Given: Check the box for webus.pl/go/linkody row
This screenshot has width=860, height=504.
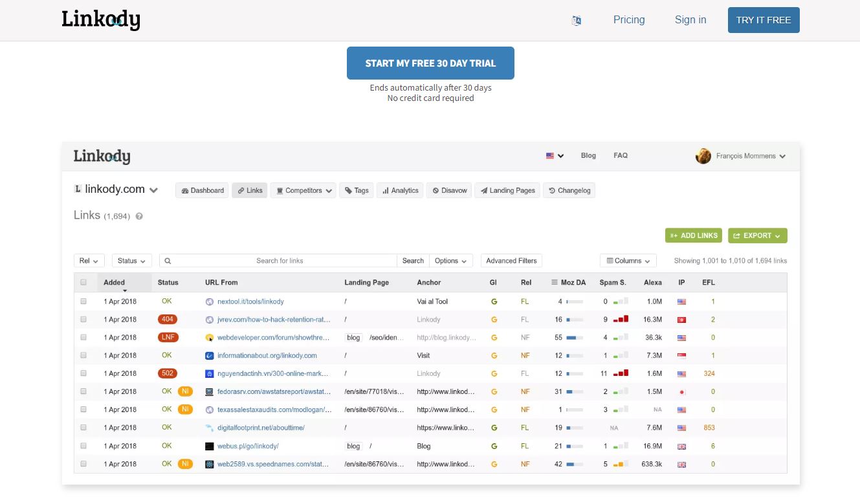Looking at the screenshot, I should click(x=83, y=446).
